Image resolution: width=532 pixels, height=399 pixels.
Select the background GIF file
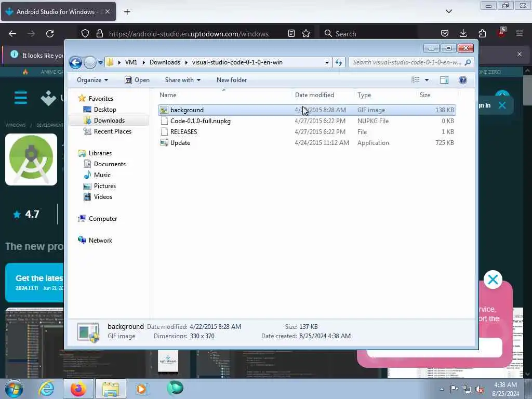[307, 110]
